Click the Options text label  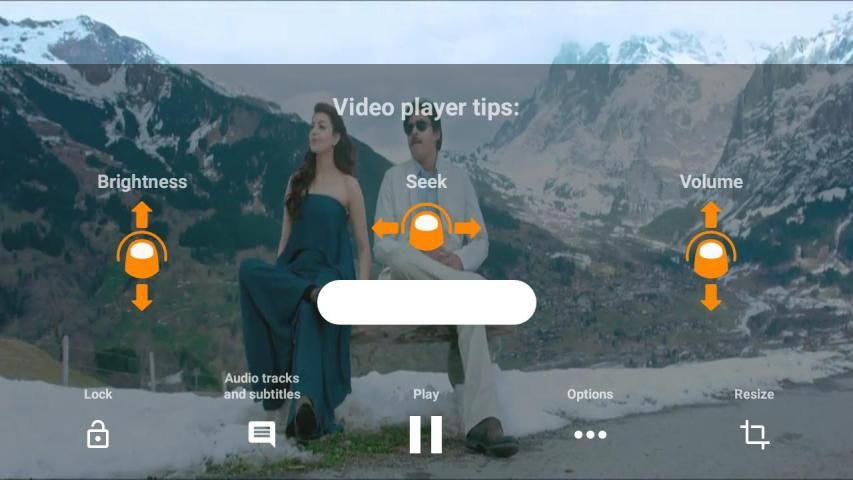tap(590, 394)
